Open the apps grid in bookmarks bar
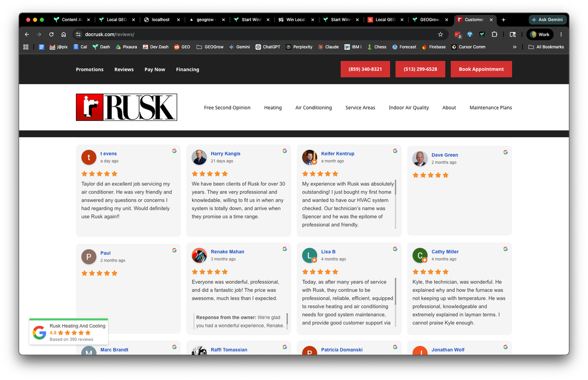 point(26,47)
